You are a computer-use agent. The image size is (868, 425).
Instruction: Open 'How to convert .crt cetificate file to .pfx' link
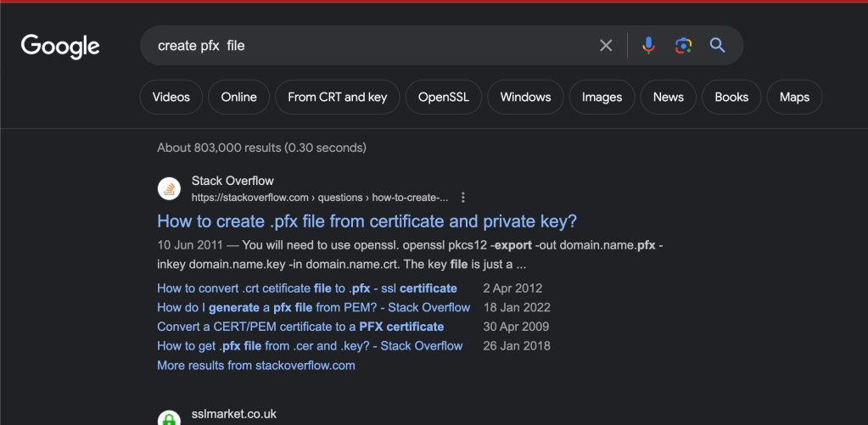(x=307, y=288)
